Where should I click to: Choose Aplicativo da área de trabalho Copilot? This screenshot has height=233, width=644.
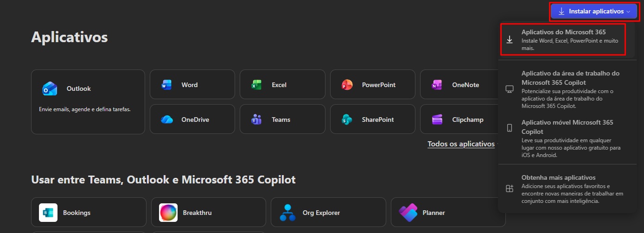567,89
